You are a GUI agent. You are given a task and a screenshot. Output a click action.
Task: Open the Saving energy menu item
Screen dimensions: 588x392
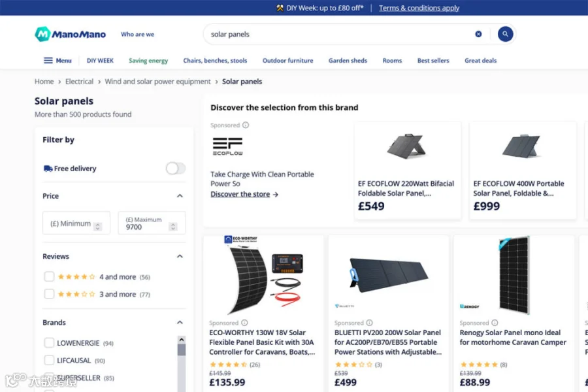pyautogui.click(x=148, y=60)
